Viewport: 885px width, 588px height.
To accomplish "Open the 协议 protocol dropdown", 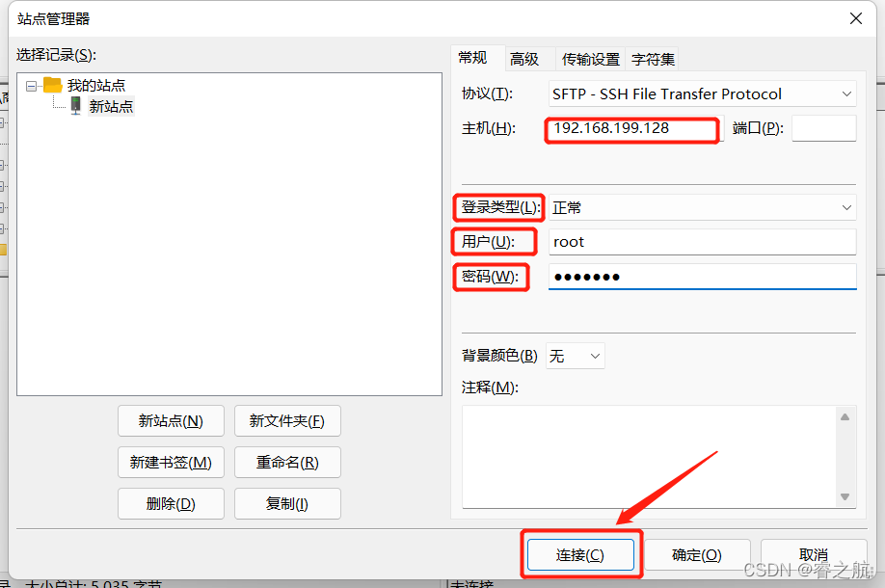I will pos(702,94).
